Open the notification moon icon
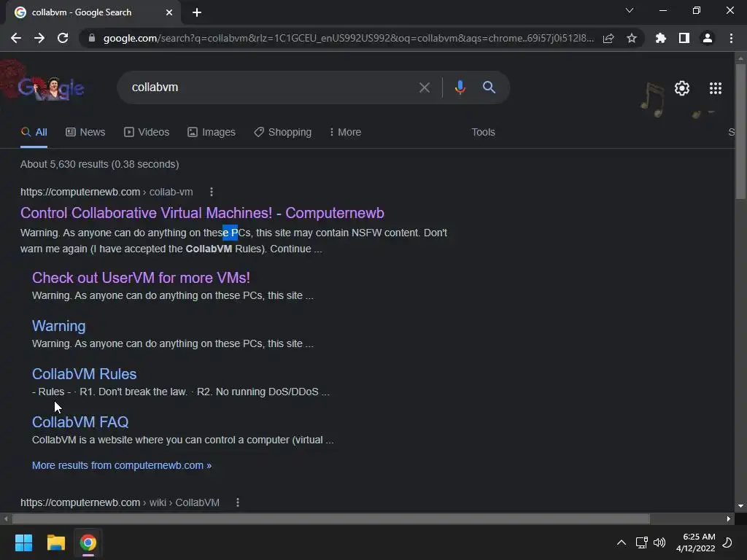The height and width of the screenshot is (560, 747). click(x=727, y=542)
